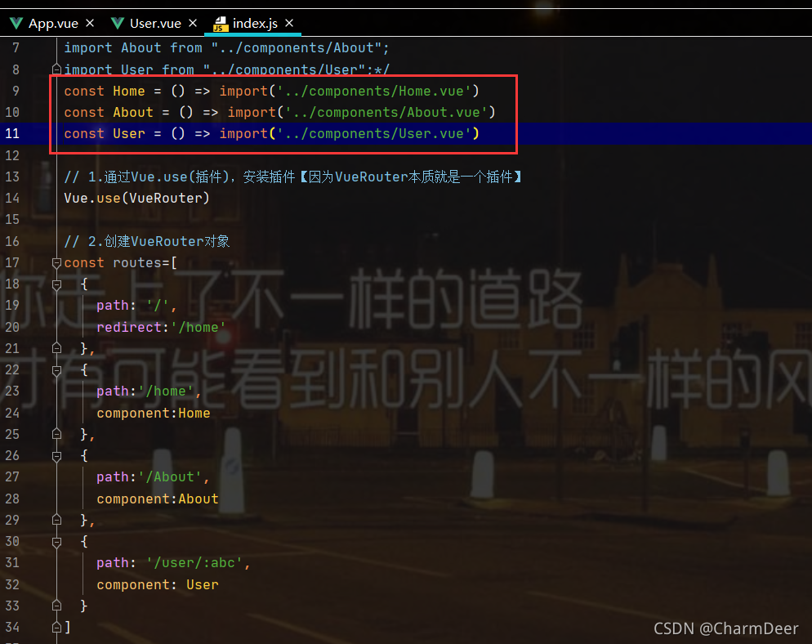
Task: Close the index.js tab
Action: click(x=289, y=24)
